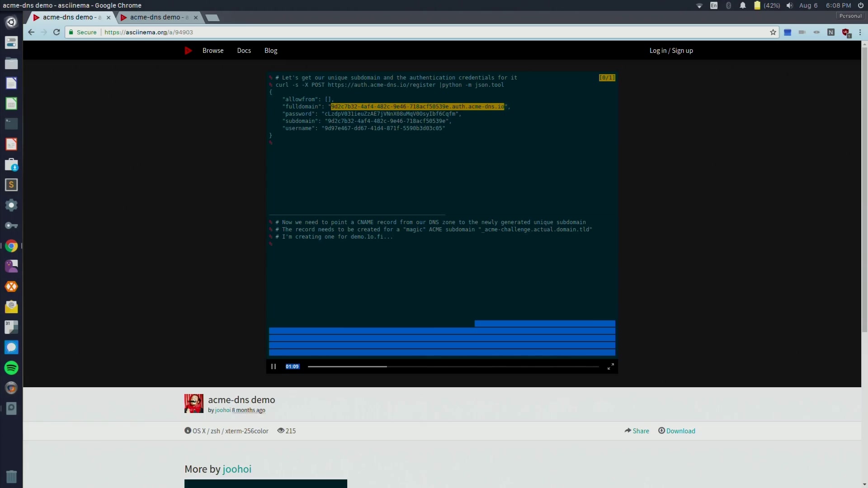Open the passwords key app in the dock
868x488 pixels.
click(x=11, y=225)
